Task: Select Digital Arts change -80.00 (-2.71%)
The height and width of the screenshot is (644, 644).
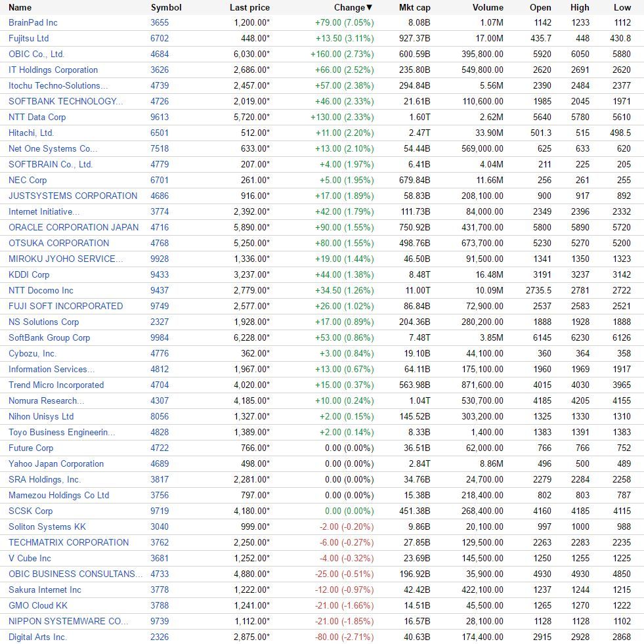Action: (344, 637)
